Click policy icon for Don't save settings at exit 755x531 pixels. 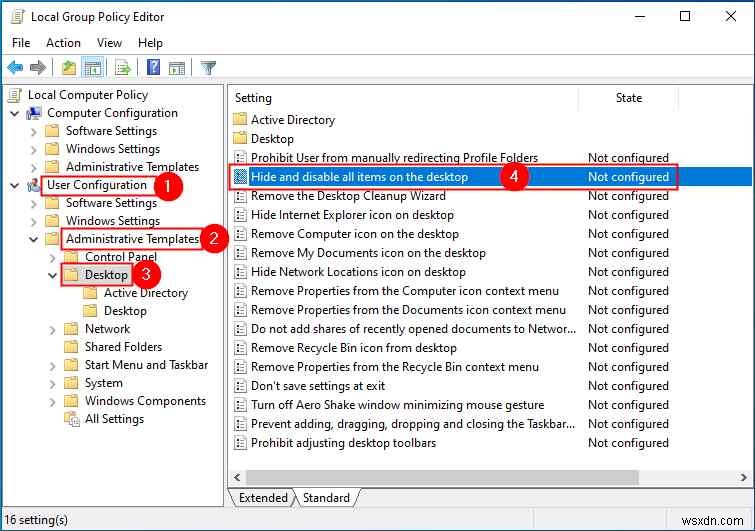[240, 386]
